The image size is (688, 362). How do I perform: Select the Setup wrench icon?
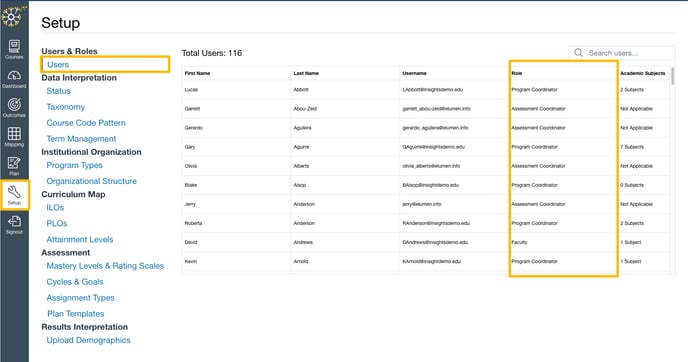pos(14,195)
